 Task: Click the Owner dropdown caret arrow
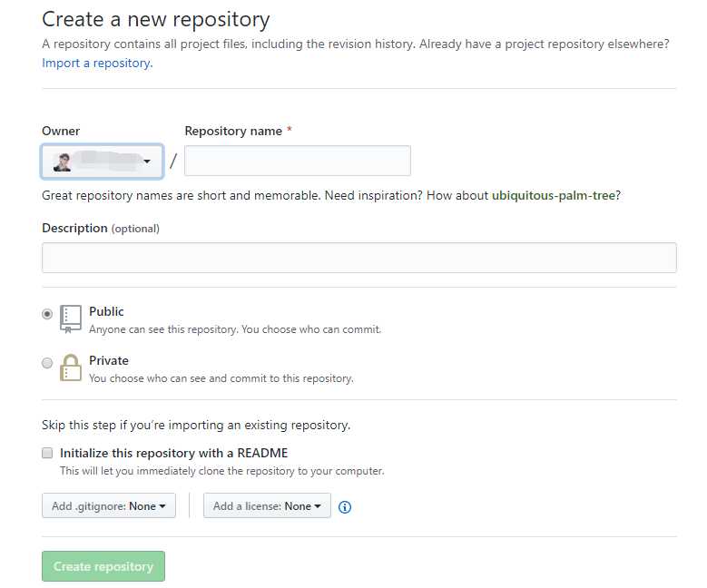[147, 162]
